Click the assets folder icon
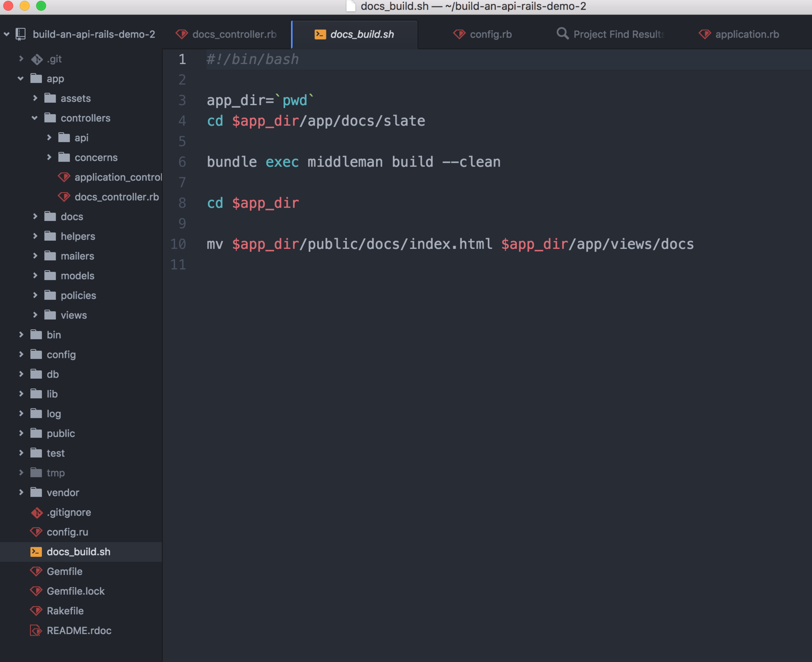The width and height of the screenshot is (812, 662). (50, 98)
